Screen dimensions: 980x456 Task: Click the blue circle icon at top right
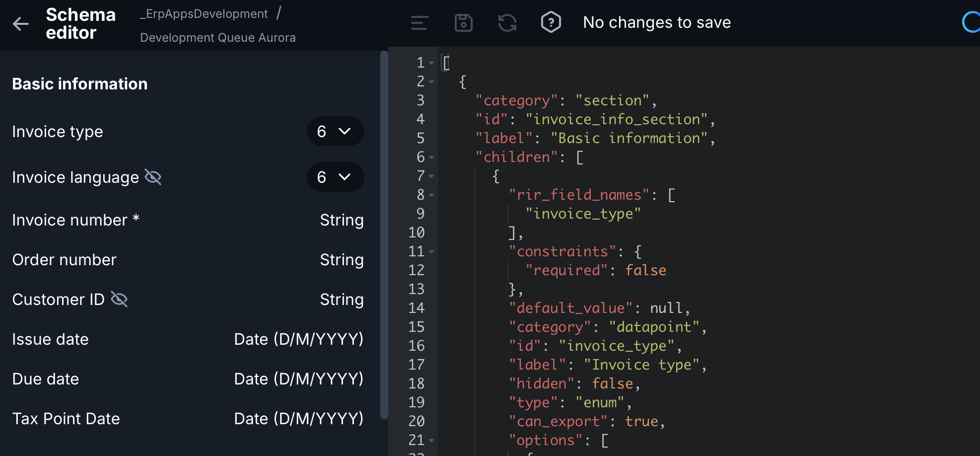pos(971,22)
